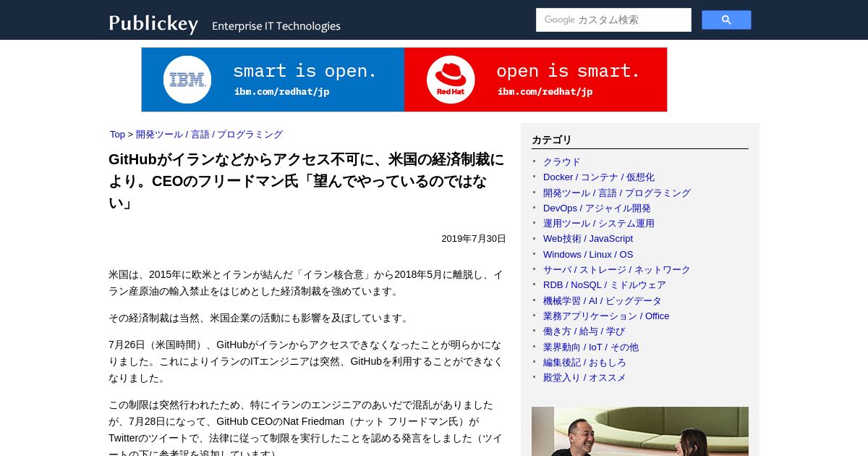Open 編集後記 / おもしろ category
The width and height of the screenshot is (868, 456).
click(x=584, y=363)
